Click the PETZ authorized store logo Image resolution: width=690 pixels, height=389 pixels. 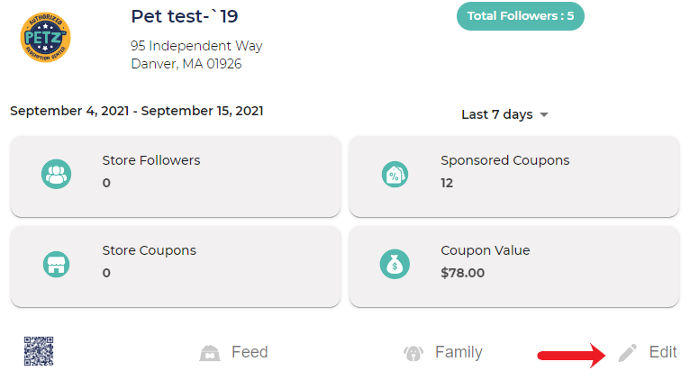click(45, 37)
